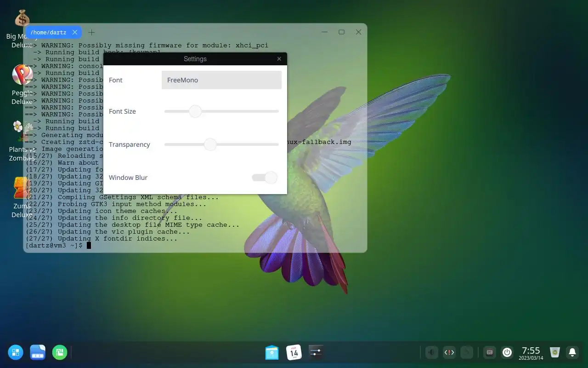Maximize the terminal window
The image size is (588, 368).
341,32
